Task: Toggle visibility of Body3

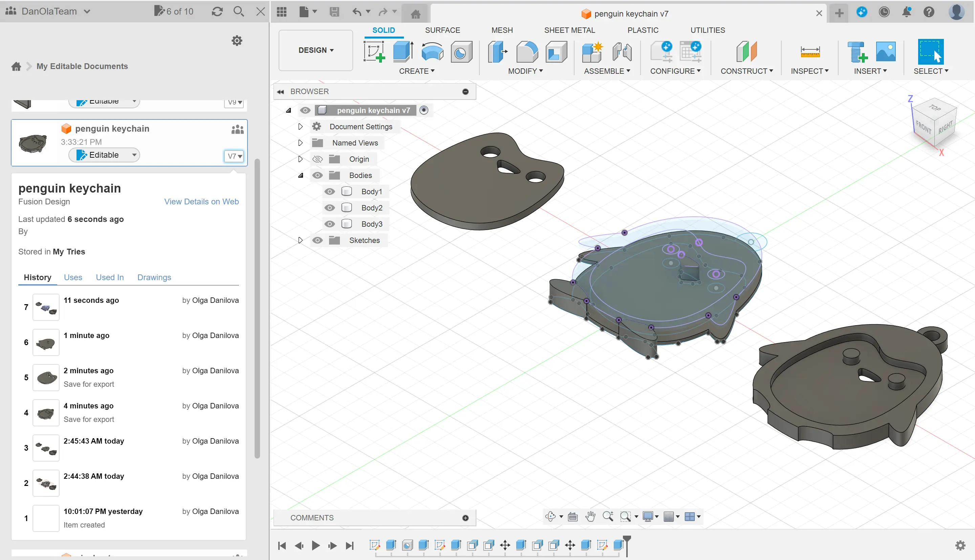Action: [329, 224]
